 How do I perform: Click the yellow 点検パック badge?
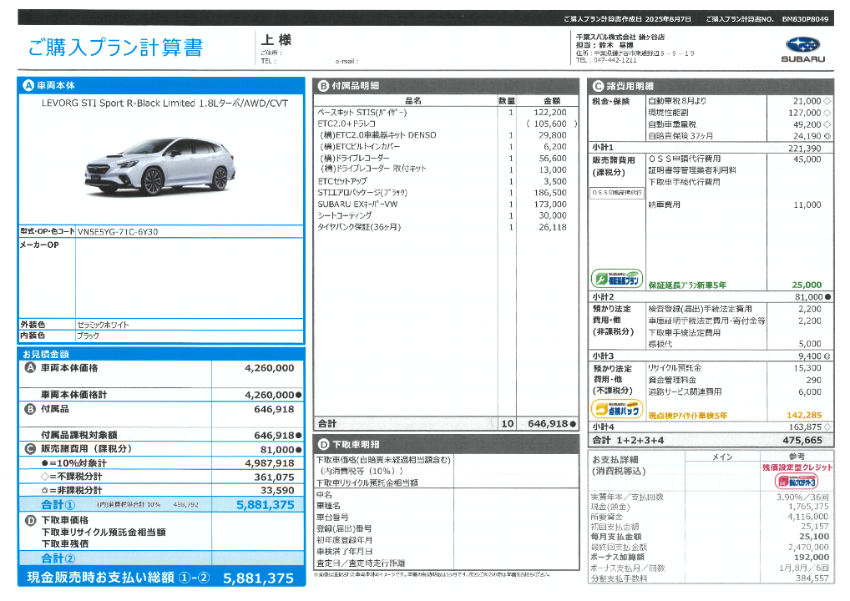(617, 409)
